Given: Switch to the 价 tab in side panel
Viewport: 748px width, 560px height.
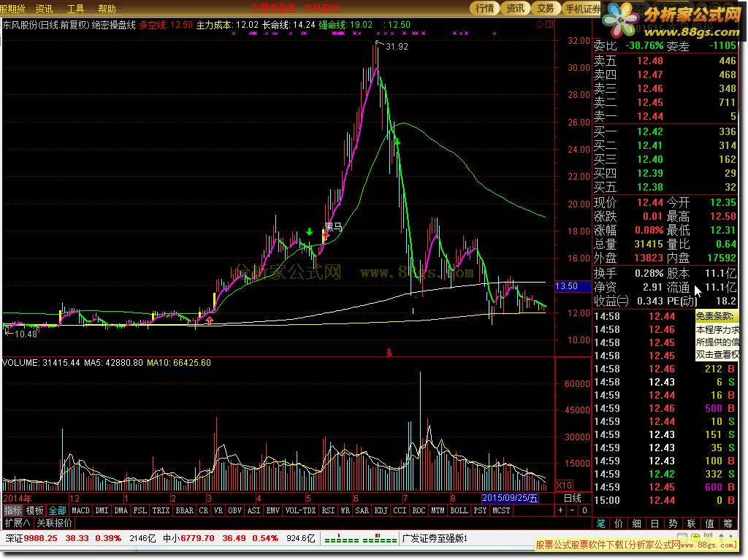Looking at the screenshot, I should point(619,523).
